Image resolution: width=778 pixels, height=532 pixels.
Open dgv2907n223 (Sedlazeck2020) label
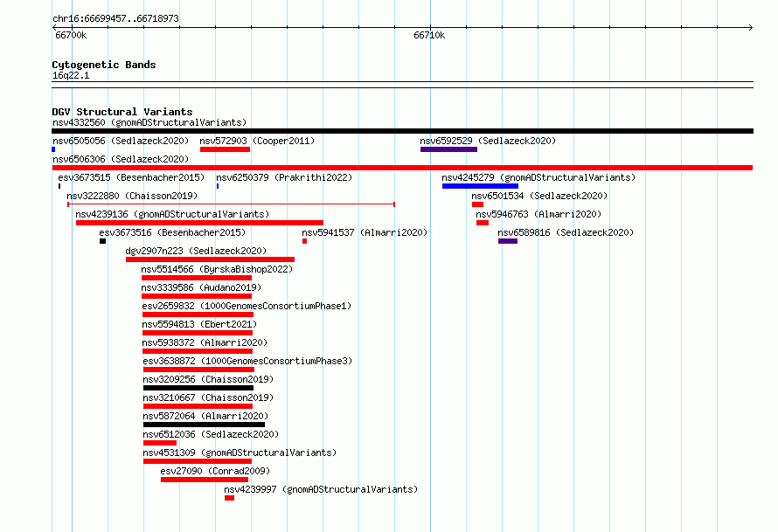tap(196, 251)
